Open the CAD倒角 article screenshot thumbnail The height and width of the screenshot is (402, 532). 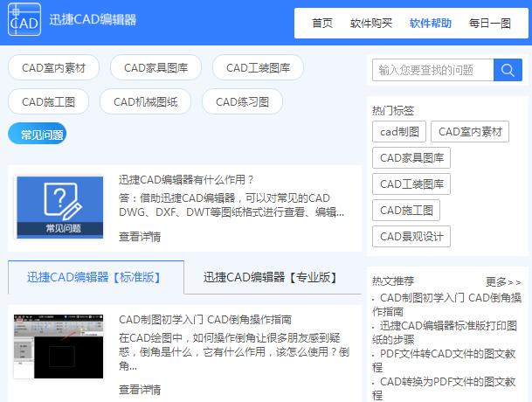59,346
